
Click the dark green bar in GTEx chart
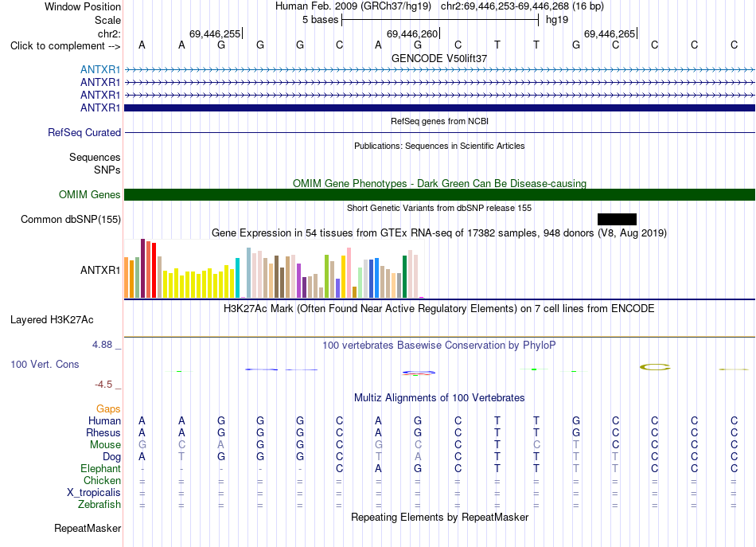(x=404, y=277)
